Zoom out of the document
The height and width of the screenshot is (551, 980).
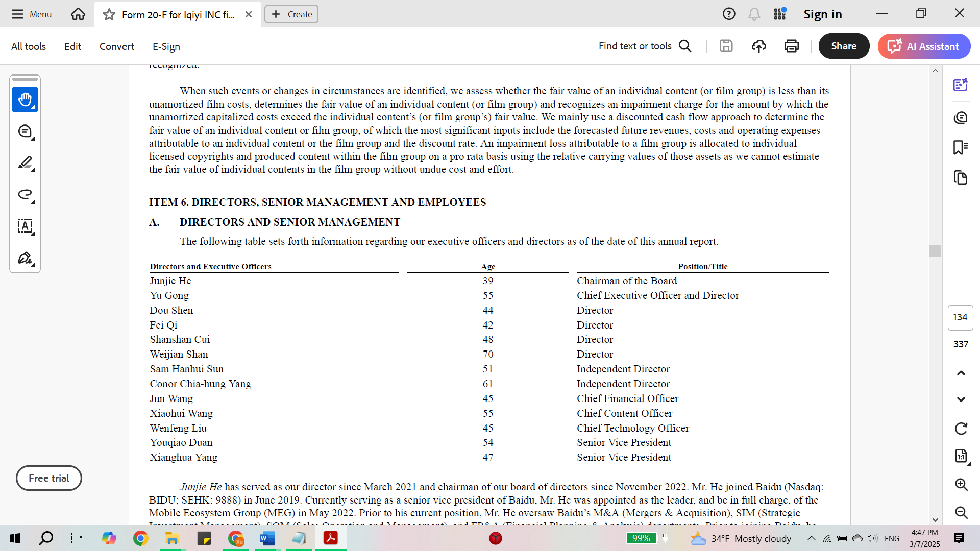point(961,512)
